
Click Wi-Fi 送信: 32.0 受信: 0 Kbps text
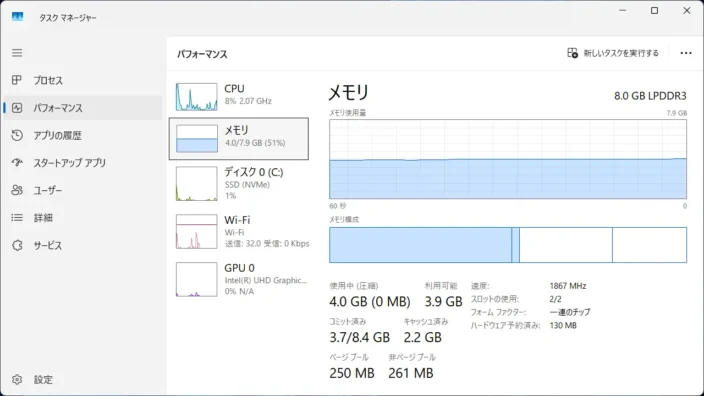click(x=267, y=243)
